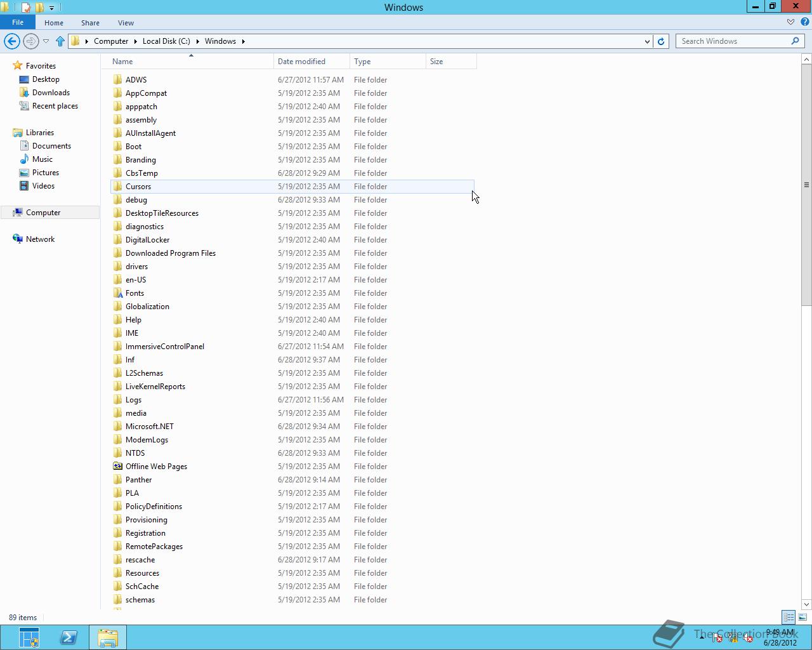Select the Microsoft.NET folder icon
Viewport: 812px width, 650px height.
[x=117, y=427]
